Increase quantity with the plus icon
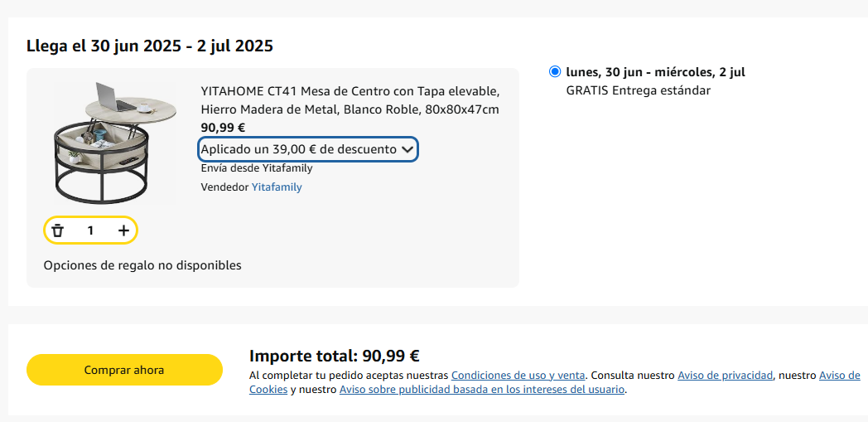Screen dimensions: 868x422 coord(123,230)
